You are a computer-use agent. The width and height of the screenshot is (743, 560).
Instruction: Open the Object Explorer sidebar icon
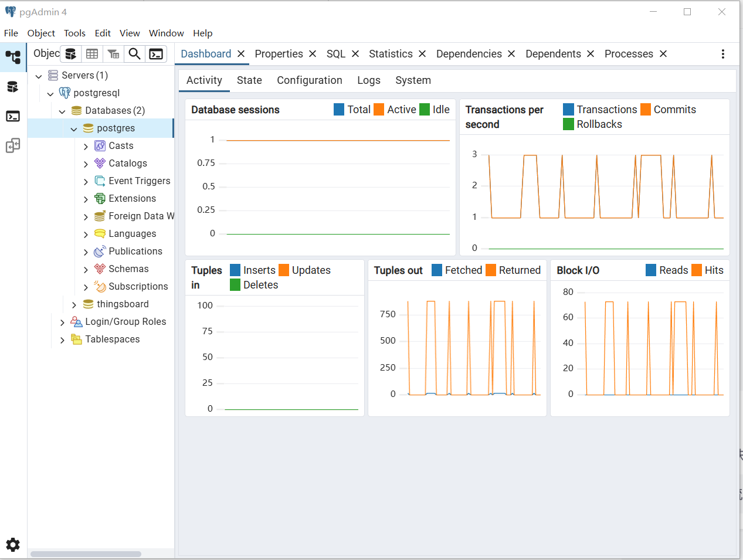point(13,57)
